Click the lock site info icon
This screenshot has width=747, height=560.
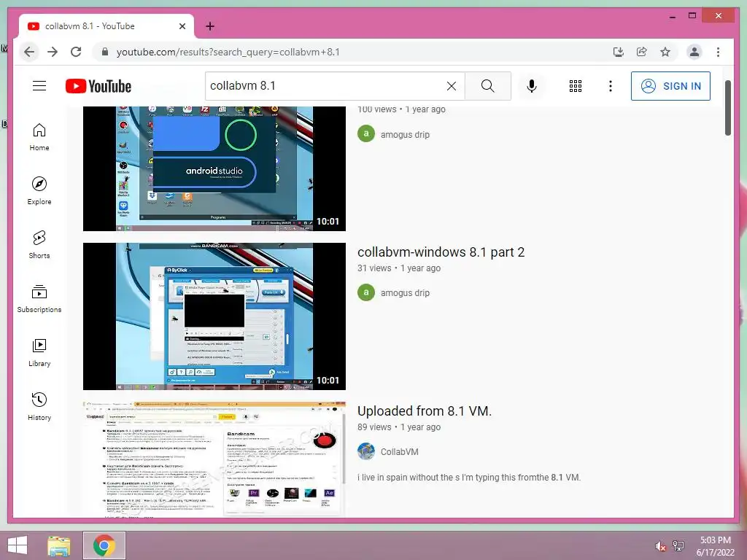(x=105, y=52)
